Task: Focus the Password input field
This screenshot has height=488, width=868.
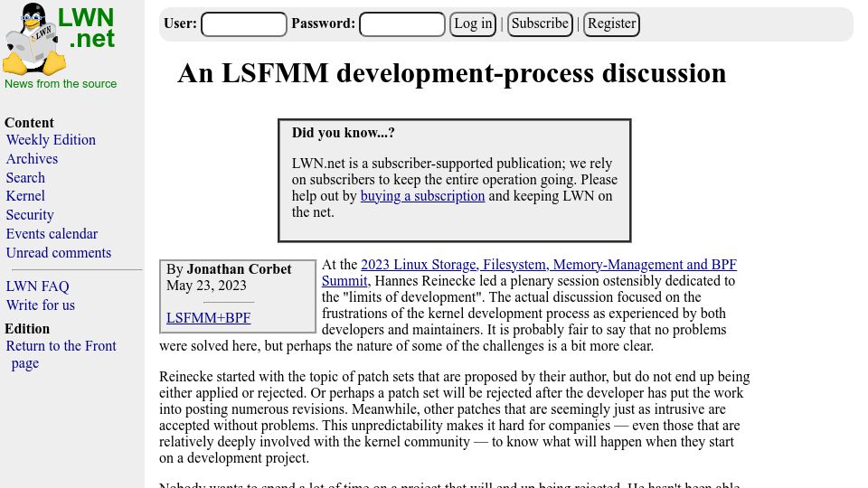Action: click(x=402, y=24)
